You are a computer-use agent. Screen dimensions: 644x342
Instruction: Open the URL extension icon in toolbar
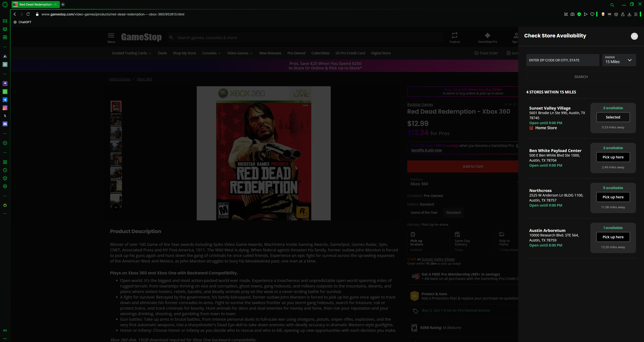609,14
